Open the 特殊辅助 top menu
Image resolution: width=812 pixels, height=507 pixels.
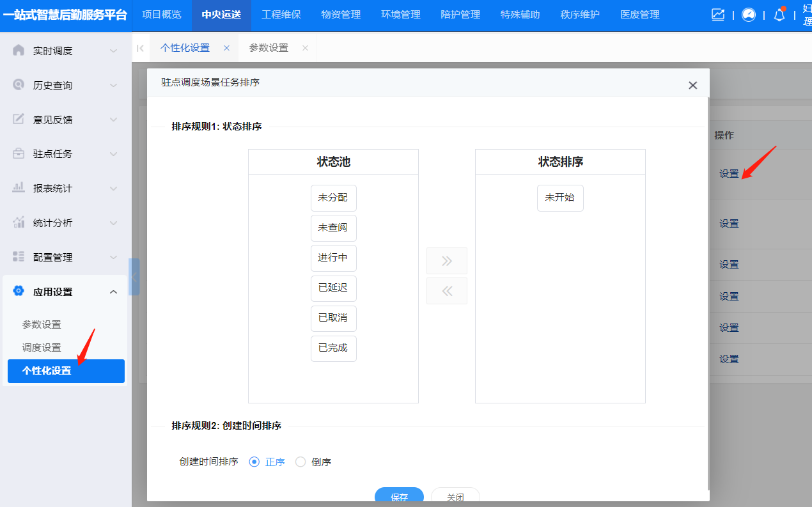[520, 15]
